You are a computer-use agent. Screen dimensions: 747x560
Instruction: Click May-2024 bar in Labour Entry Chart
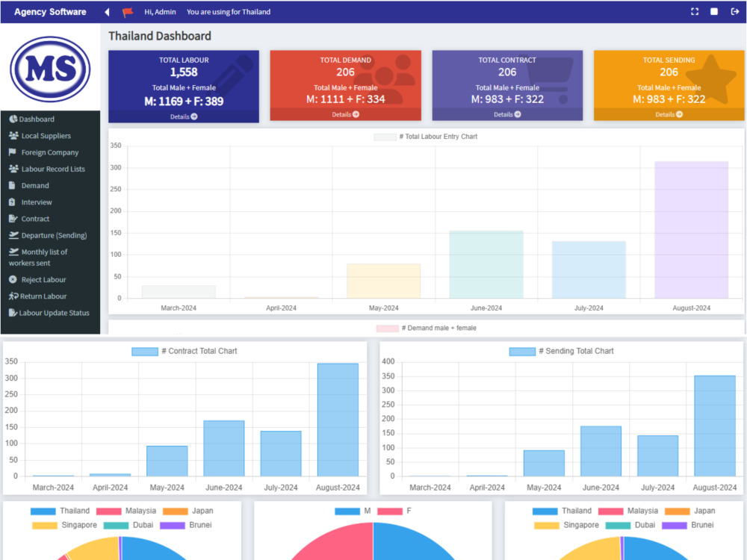pyautogui.click(x=383, y=281)
